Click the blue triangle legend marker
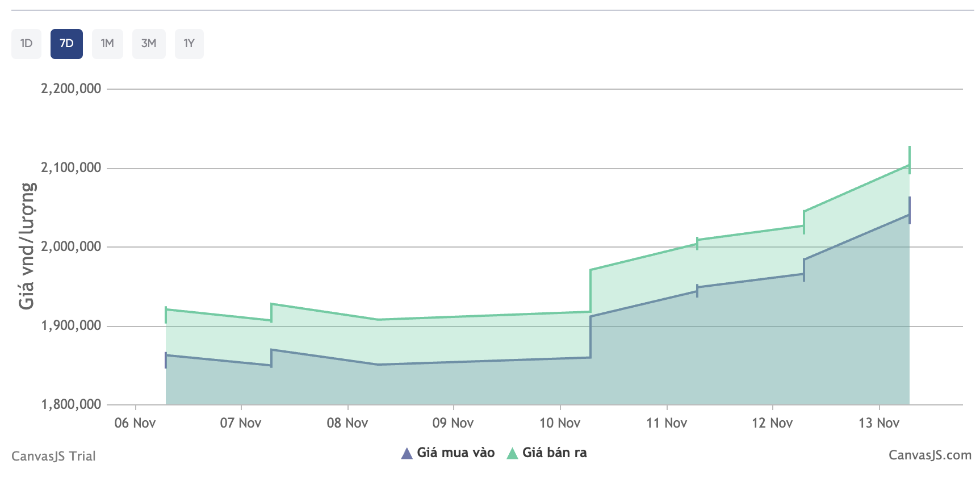980x477 pixels. tap(407, 453)
